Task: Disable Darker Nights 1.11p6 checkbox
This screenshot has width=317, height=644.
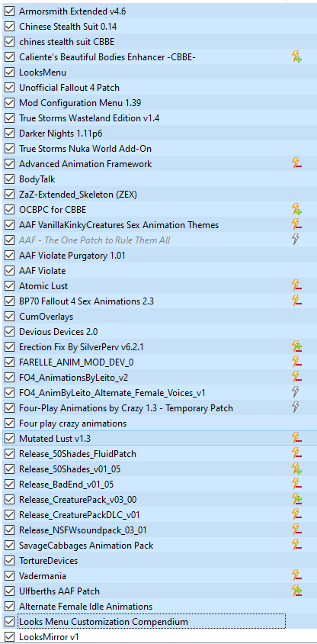Action: click(x=9, y=134)
